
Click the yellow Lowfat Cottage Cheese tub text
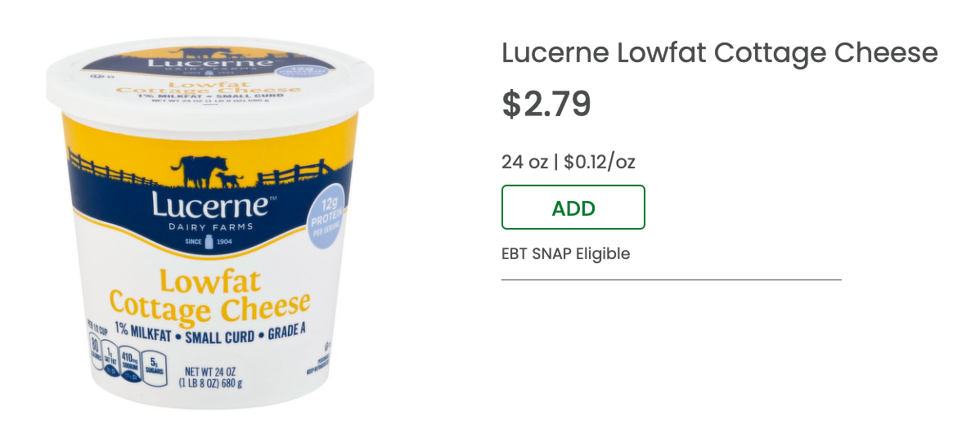[x=210, y=295]
